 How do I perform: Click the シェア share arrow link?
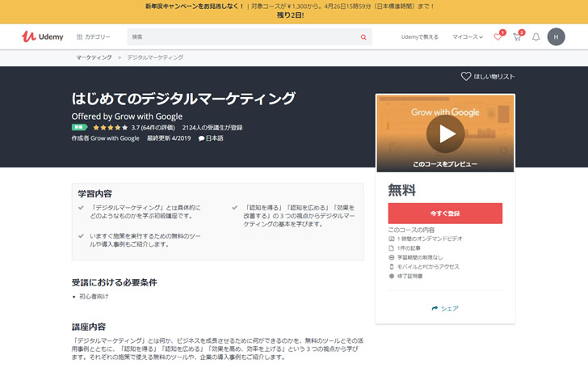tap(445, 308)
